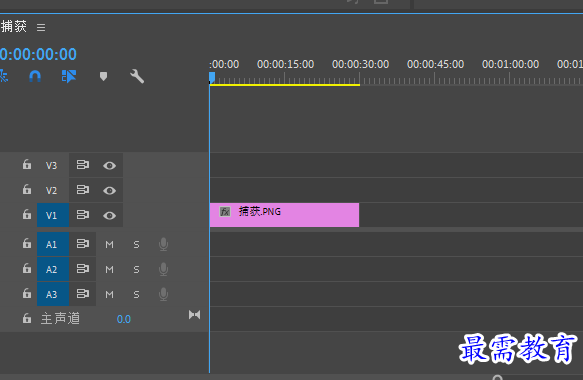583x380 pixels.
Task: Target the V3 track label
Action: [51, 165]
